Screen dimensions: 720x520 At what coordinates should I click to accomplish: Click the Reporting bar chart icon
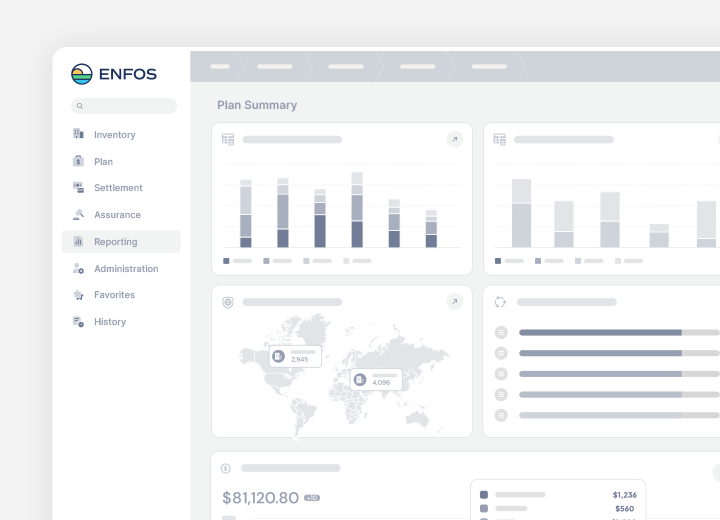(79, 241)
